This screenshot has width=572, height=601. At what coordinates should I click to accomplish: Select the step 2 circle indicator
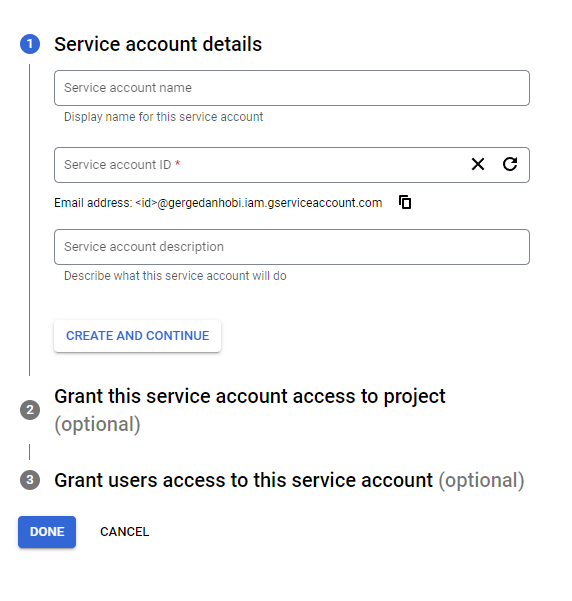(x=30, y=410)
